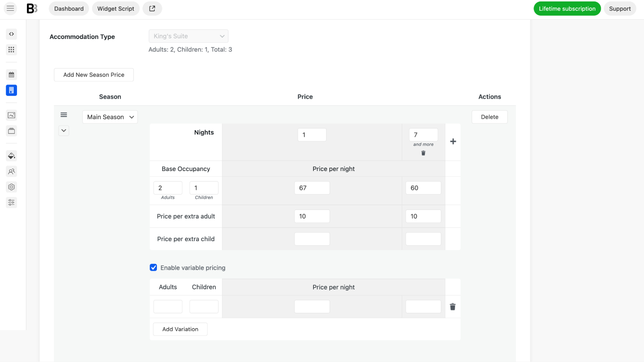Delete the 7 nights column trash icon
Image resolution: width=644 pixels, height=362 pixels.
click(423, 153)
